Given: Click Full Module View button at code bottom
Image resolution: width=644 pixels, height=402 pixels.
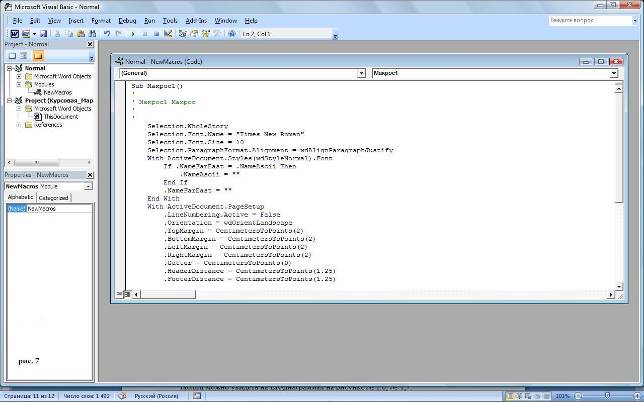Looking at the screenshot, I should pos(127,294).
